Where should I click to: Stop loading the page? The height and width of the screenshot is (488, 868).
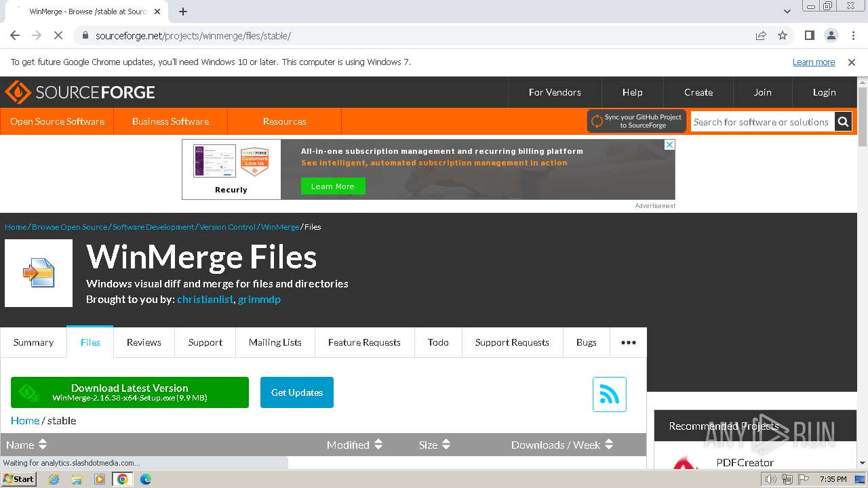[58, 35]
